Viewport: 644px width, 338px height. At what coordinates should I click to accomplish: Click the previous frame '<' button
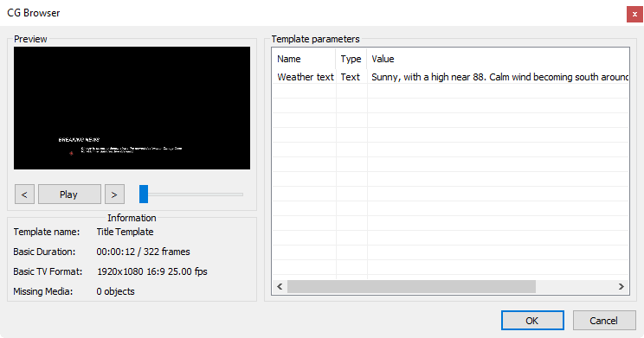pos(24,194)
